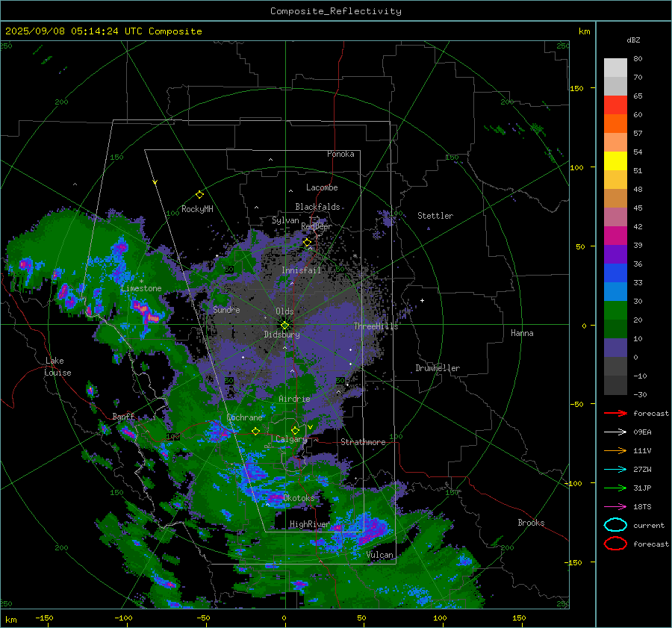Click the Blackfalds label

[x=317, y=207]
